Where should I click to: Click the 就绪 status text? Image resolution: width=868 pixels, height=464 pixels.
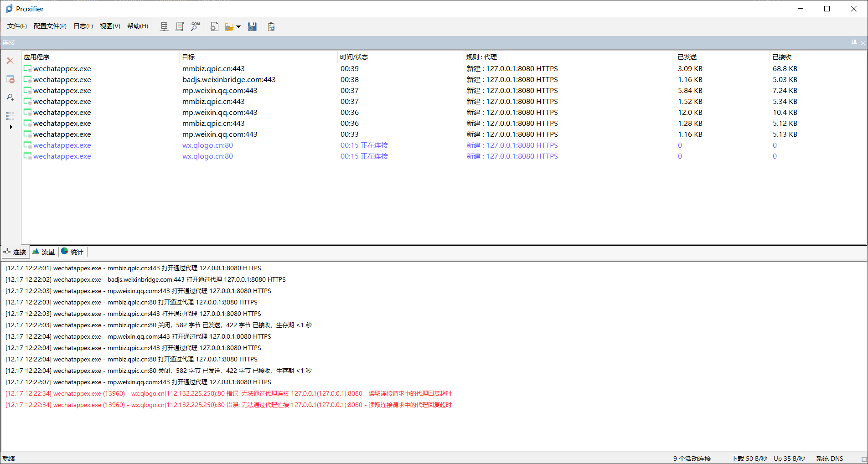click(9, 459)
